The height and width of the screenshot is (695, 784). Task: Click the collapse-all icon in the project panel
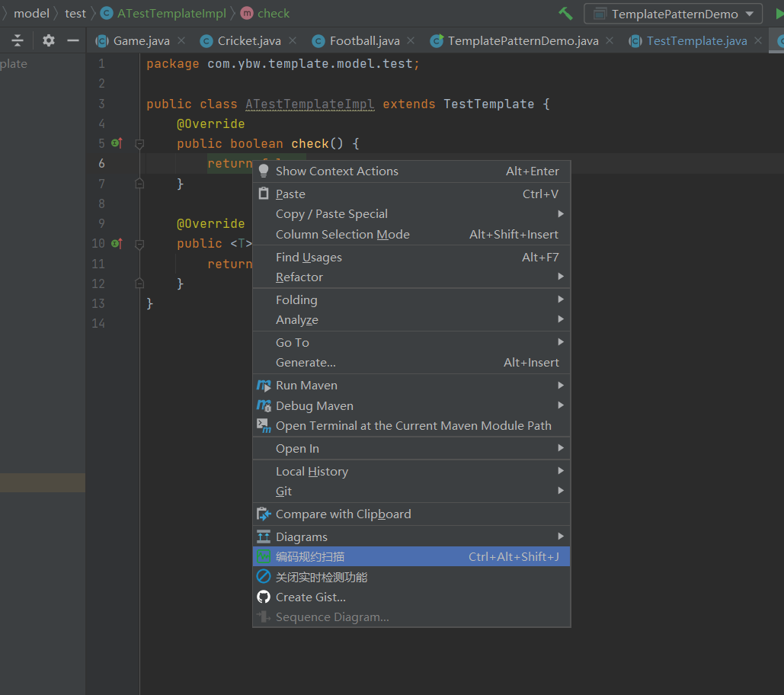pos(18,40)
